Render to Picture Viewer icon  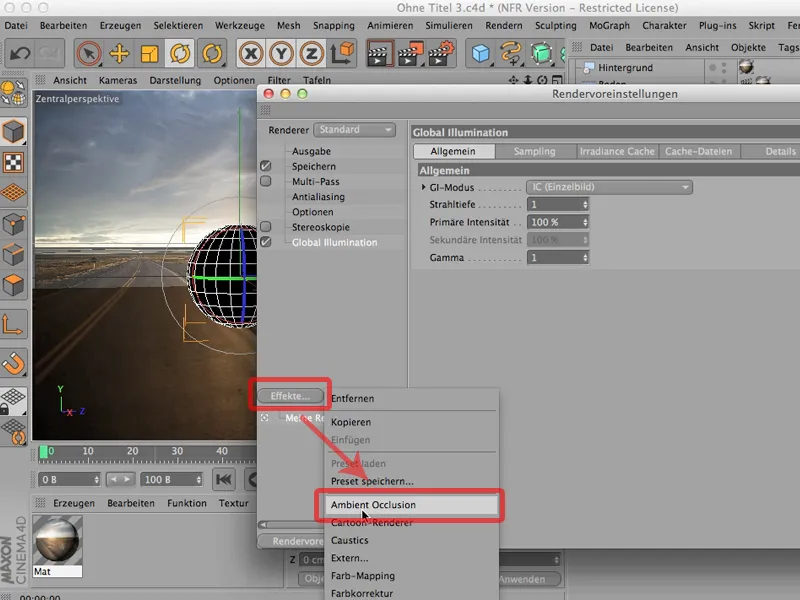pyautogui.click(x=410, y=53)
